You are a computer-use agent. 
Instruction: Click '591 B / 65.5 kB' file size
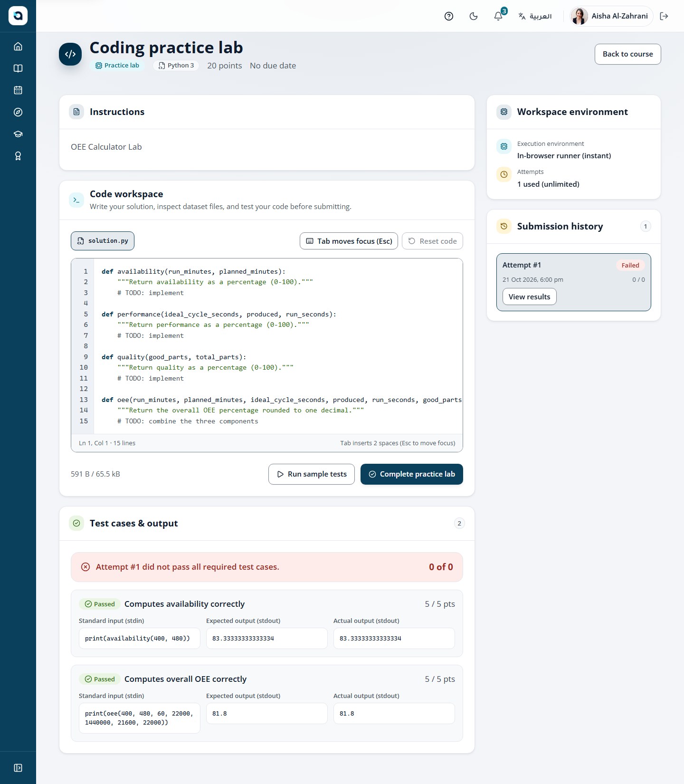click(x=95, y=474)
